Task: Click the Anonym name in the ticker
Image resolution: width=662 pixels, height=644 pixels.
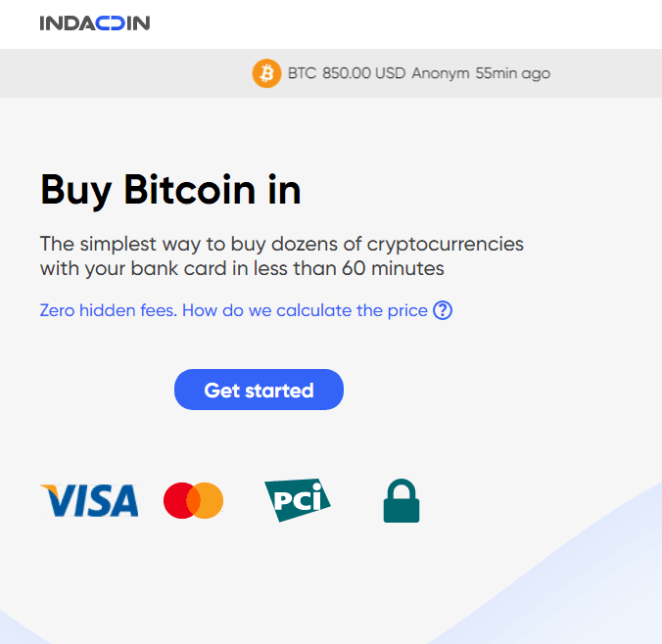Action: (x=441, y=73)
